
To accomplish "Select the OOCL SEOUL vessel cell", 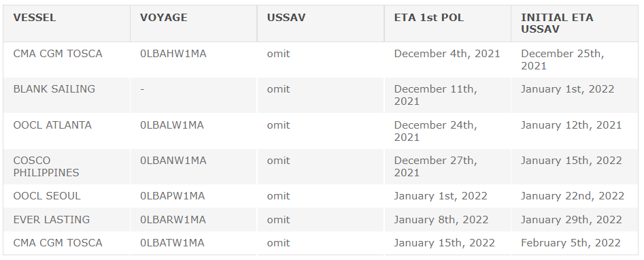I will (67, 196).
